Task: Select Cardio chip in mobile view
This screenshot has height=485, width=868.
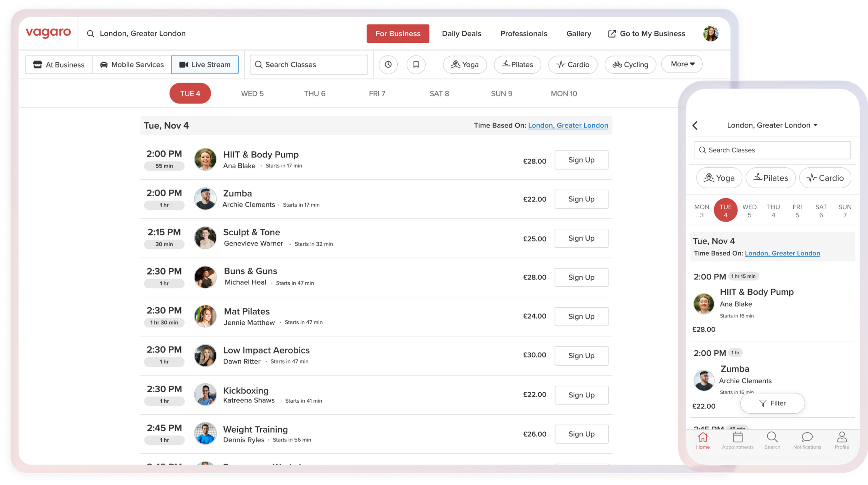Action: (825, 178)
